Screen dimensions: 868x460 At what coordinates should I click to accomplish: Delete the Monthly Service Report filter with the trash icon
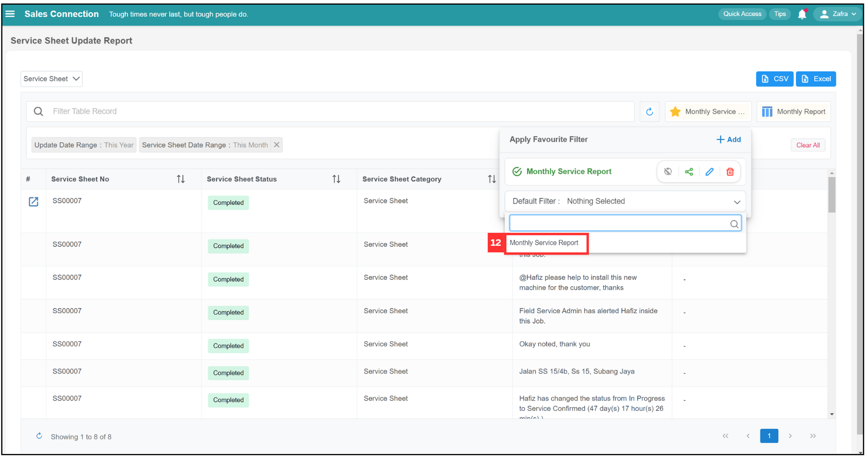tap(730, 171)
